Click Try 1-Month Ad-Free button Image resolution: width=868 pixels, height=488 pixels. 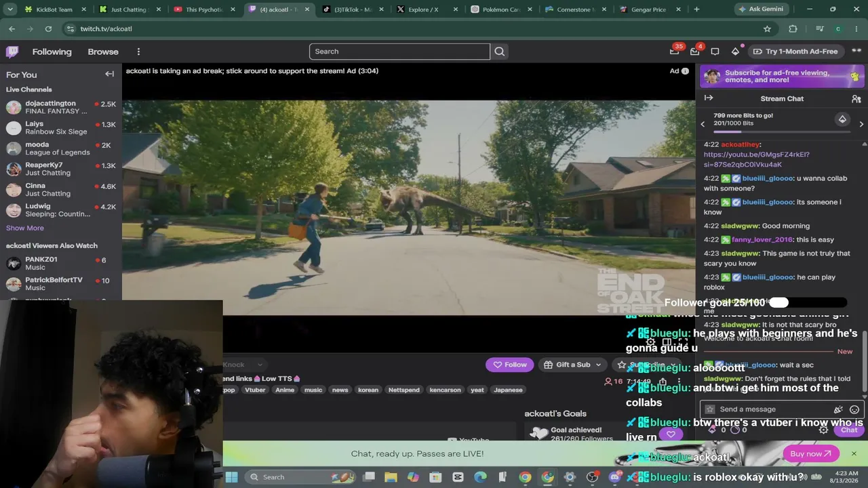click(795, 52)
